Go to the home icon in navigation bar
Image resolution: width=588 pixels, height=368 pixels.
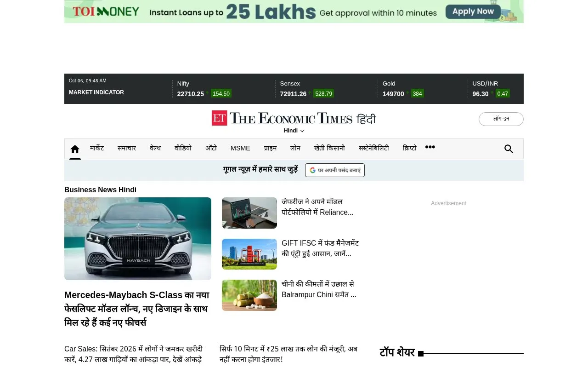tap(75, 149)
